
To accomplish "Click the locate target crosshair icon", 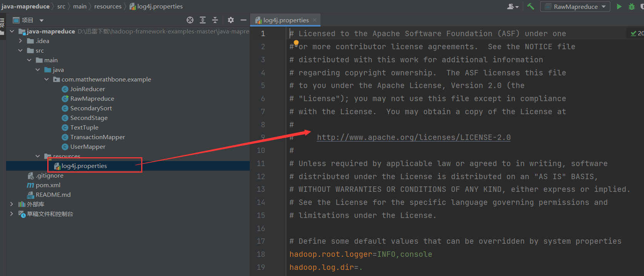I will pyautogui.click(x=190, y=20).
